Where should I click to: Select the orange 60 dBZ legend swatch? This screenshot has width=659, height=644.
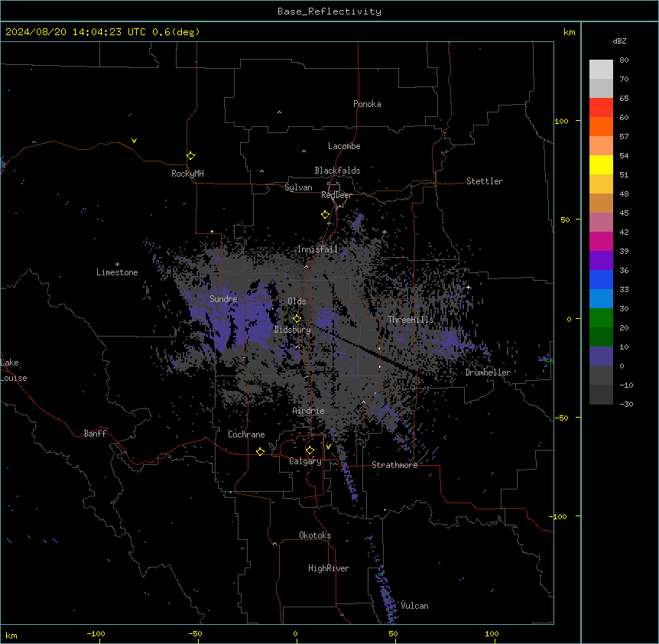(601, 126)
